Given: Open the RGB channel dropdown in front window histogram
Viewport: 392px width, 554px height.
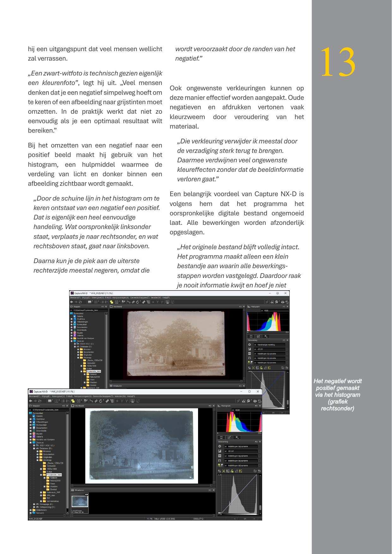Looking at the screenshot, I should (x=247, y=410).
